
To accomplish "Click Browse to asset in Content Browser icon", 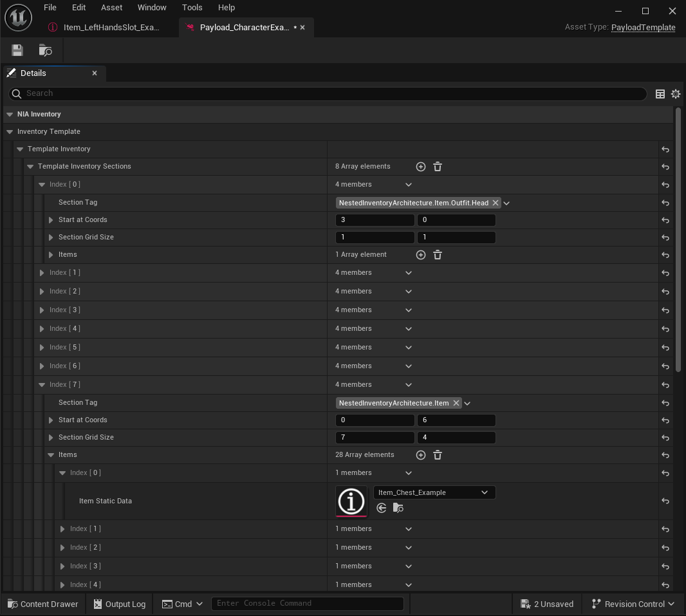I will (45, 50).
